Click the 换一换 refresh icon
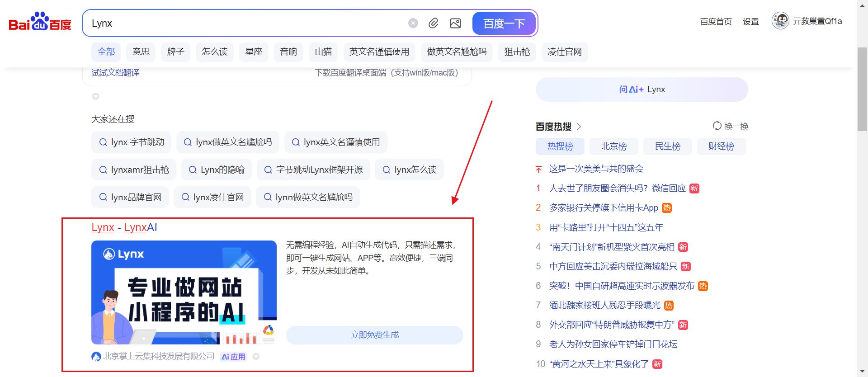This screenshot has height=377, width=868. click(717, 126)
